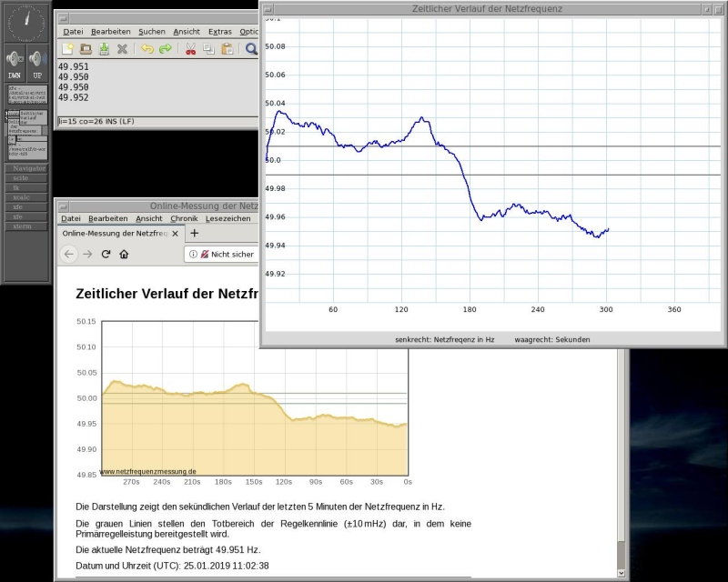Click the new document icon in editor toolbar
The width and height of the screenshot is (728, 582).
[67, 49]
